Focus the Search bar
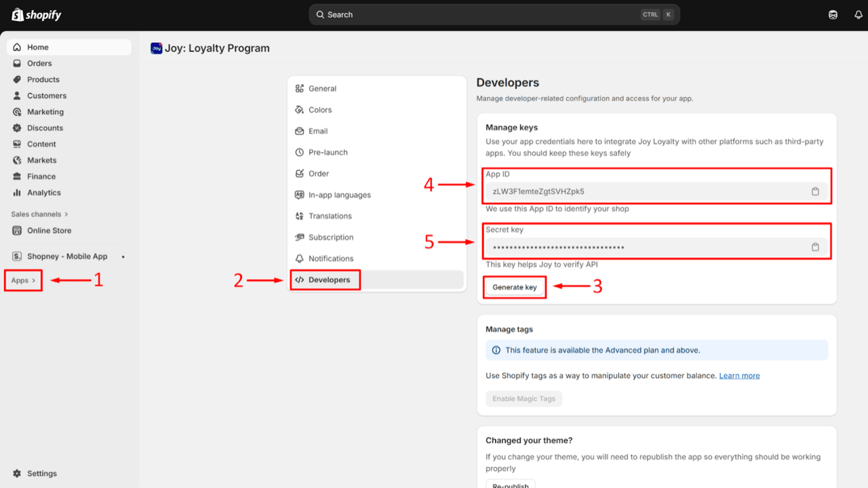Screen dimensions: 868x488 point(494,14)
